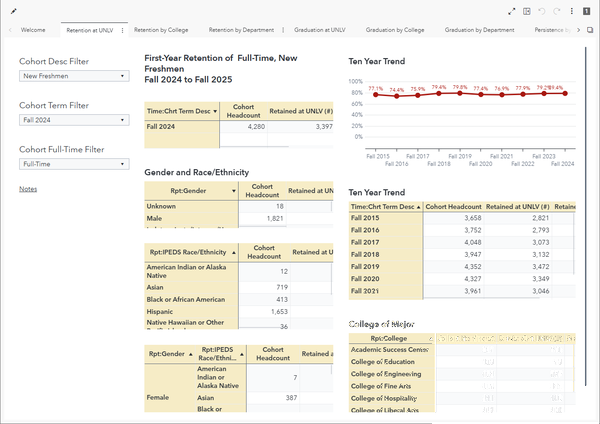Move tabs left with back chevron
Image resolution: width=600 pixels, height=424 pixels.
[x=10, y=30]
